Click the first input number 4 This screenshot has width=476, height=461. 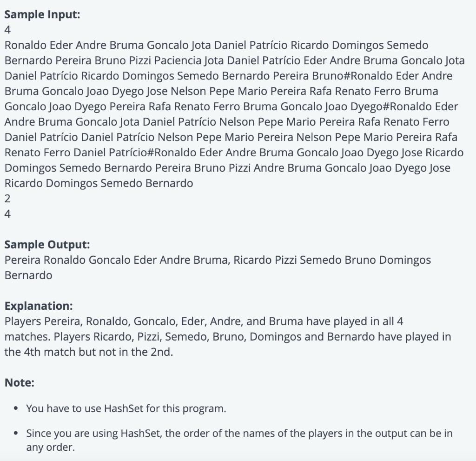pos(7,30)
